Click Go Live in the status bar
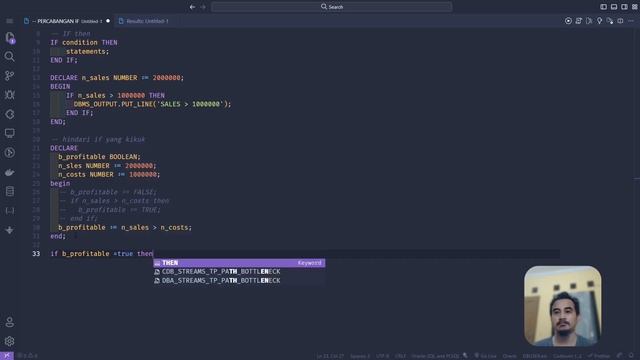The image size is (640, 360). point(485,356)
